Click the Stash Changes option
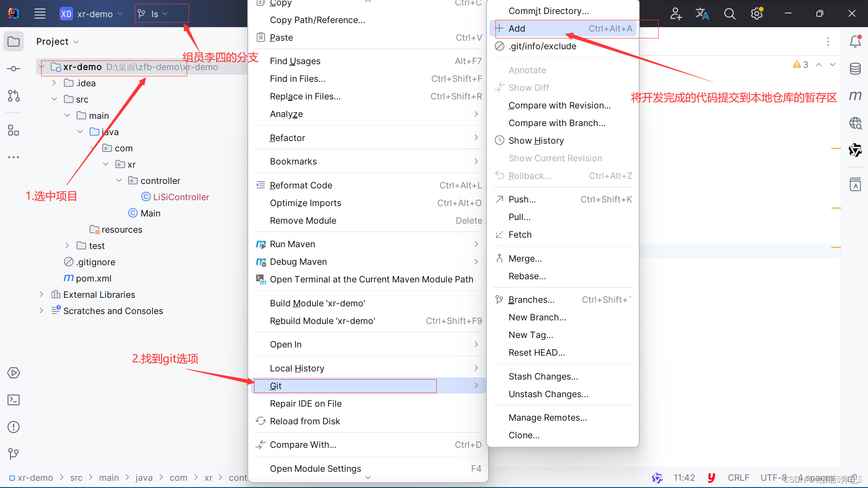Image resolution: width=868 pixels, height=488 pixels. point(542,376)
